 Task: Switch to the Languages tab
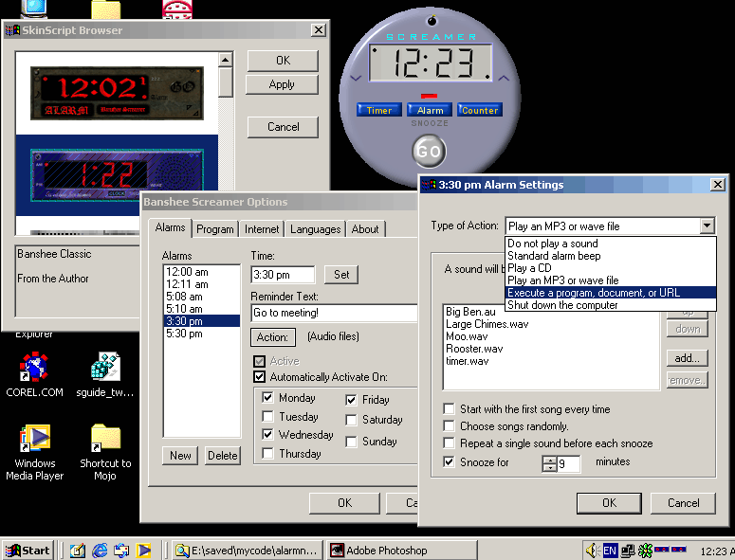[x=315, y=229]
